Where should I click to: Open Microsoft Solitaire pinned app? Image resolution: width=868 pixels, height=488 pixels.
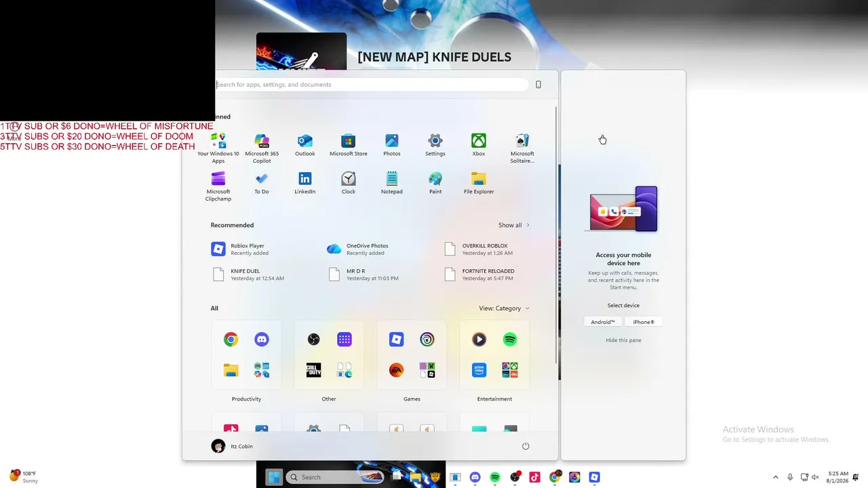pyautogui.click(x=522, y=148)
